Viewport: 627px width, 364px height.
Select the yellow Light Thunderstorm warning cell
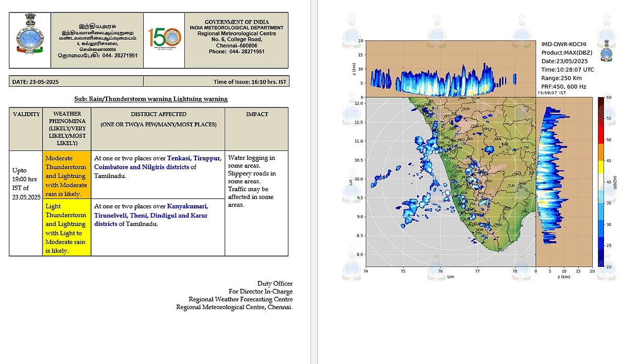66,228
